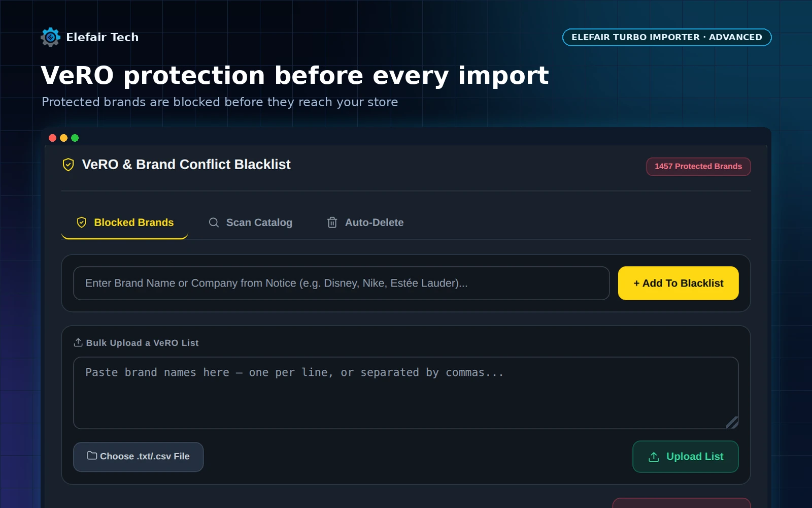Click the upload icon beside Bulk Upload a VeRO List

[78, 342]
